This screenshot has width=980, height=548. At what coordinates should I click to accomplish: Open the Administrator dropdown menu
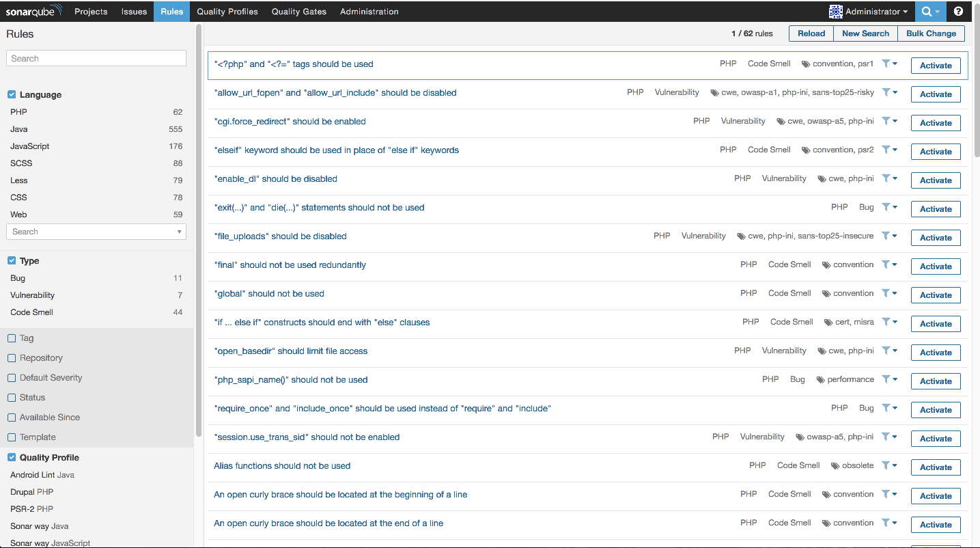867,12
